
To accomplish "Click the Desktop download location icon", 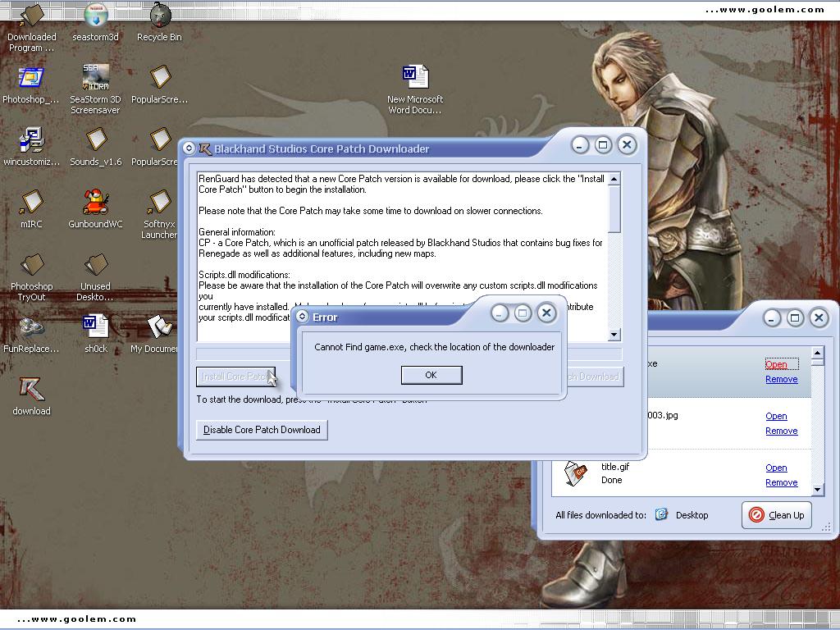I will (662, 515).
